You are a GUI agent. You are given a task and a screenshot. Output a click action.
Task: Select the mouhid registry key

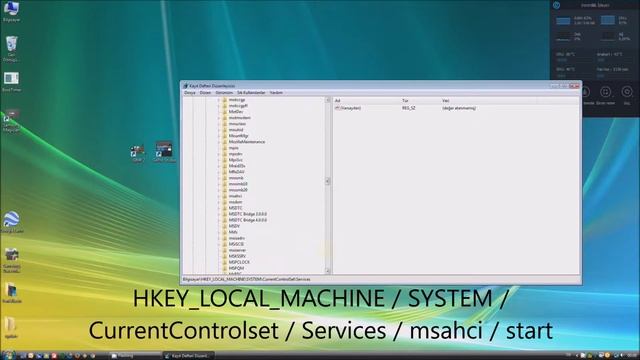(236, 130)
